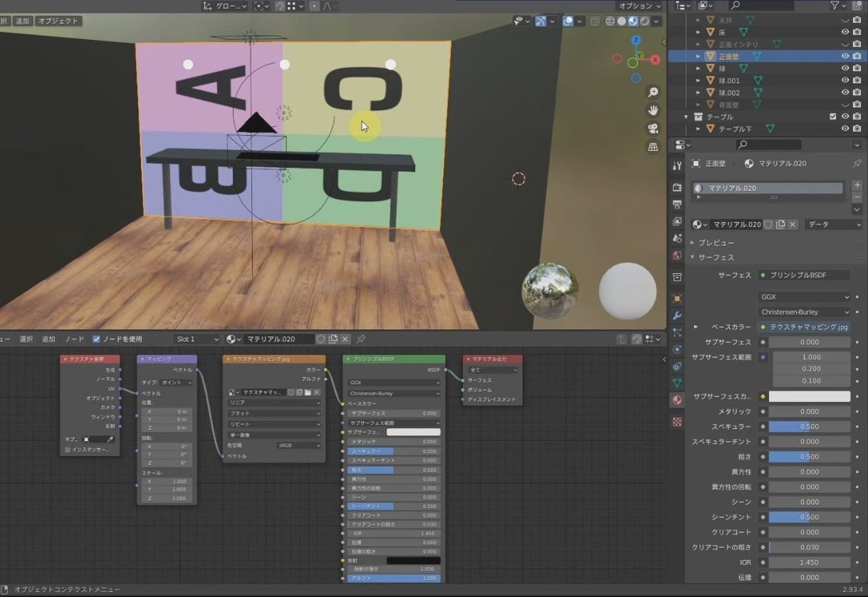Screen dimensions: 868x597
Task: Toggle visibility eye for 正面壁 object
Action: (845, 56)
